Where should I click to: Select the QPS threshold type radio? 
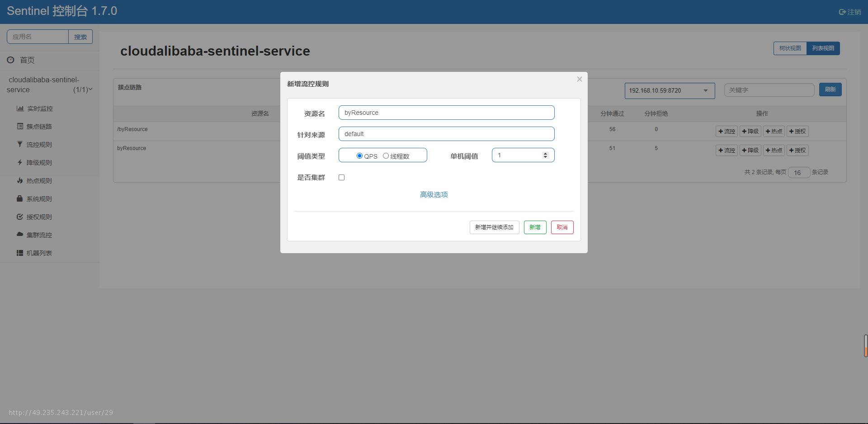(359, 155)
